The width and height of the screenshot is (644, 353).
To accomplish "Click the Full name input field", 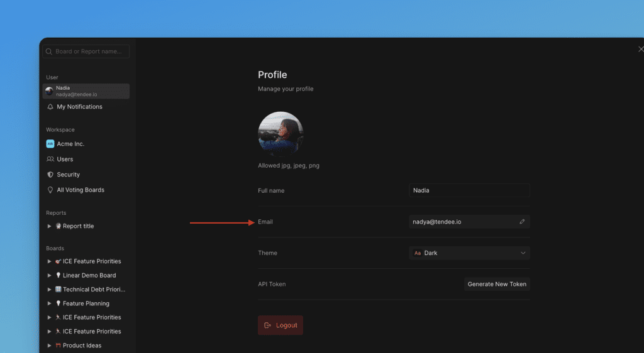I will point(469,190).
